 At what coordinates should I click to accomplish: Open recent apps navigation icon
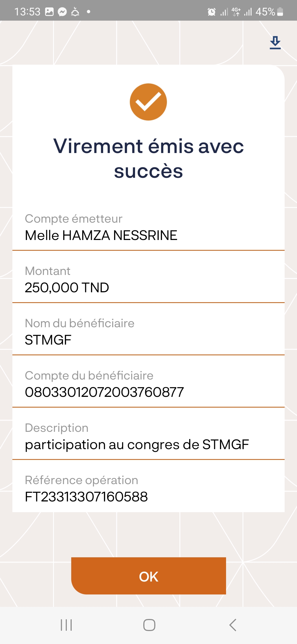pos(66,625)
